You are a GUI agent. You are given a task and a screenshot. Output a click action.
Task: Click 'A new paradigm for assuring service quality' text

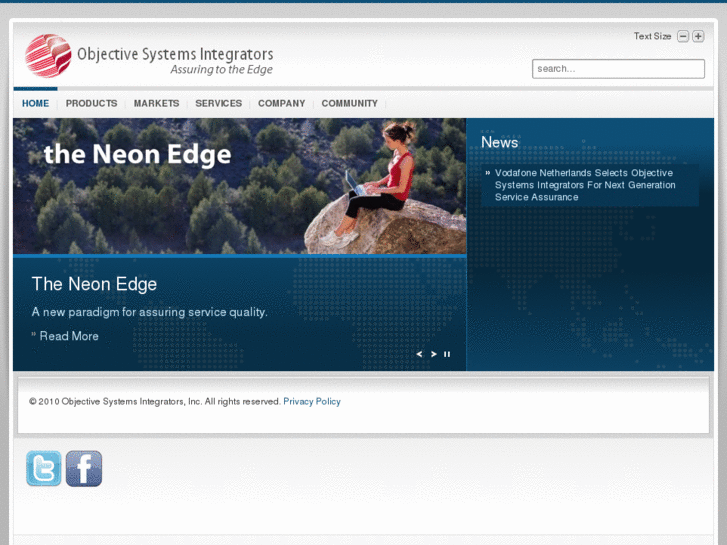[x=149, y=312]
